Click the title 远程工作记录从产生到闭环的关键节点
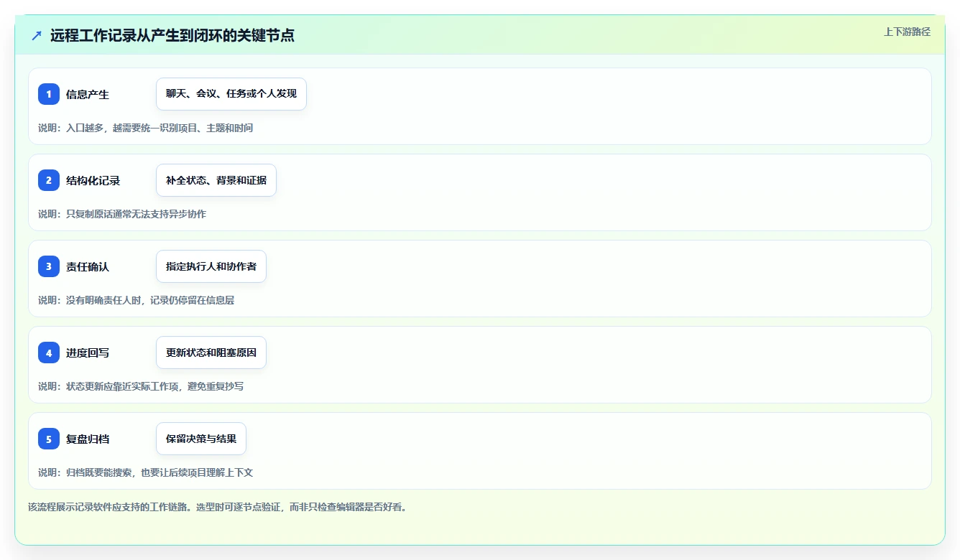Image resolution: width=960 pixels, height=560 pixels. [172, 35]
